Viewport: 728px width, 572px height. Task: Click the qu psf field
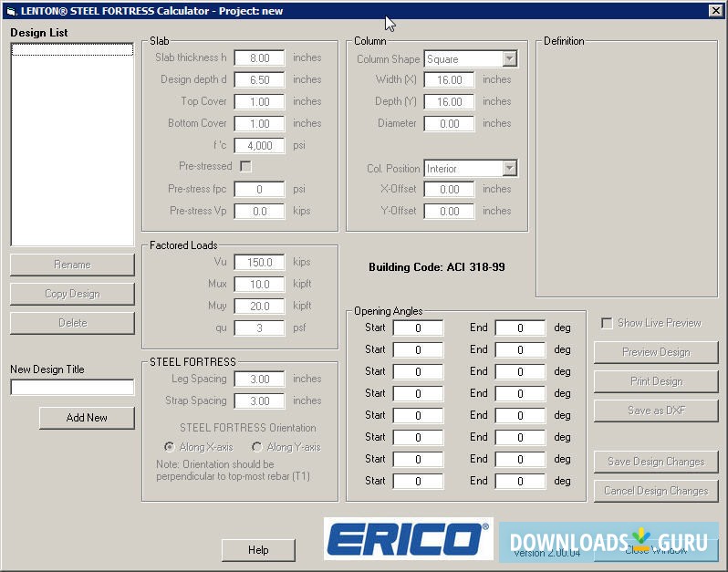259,328
